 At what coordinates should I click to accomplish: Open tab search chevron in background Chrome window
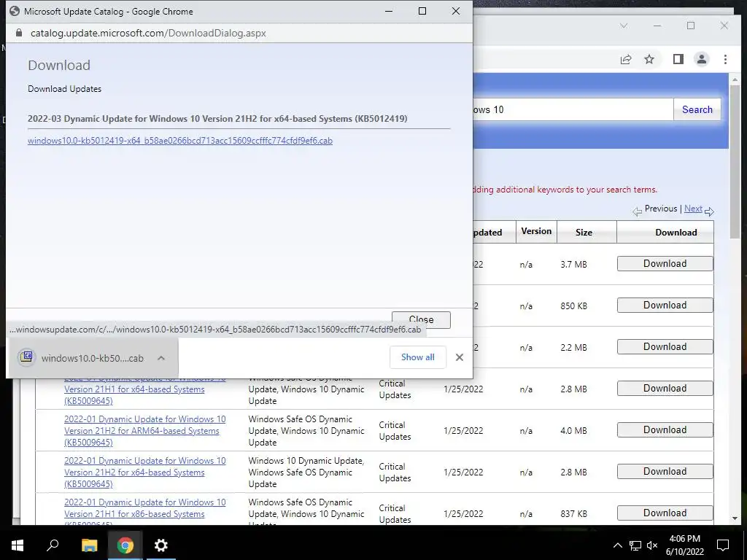click(x=624, y=26)
